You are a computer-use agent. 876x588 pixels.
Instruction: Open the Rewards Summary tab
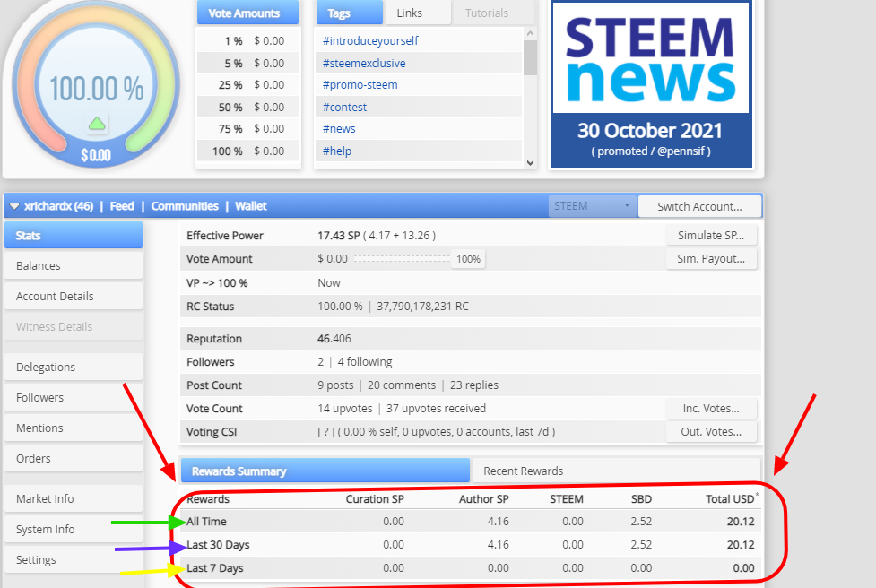(325, 471)
